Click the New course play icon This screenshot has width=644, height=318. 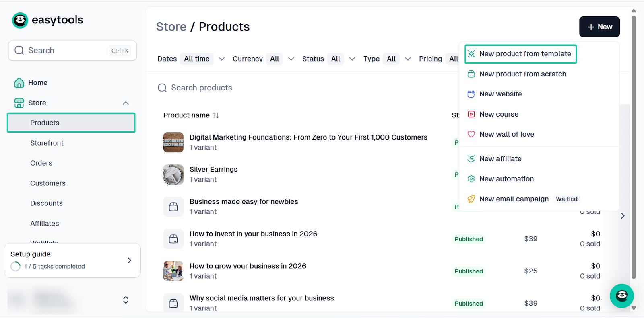pyautogui.click(x=471, y=114)
